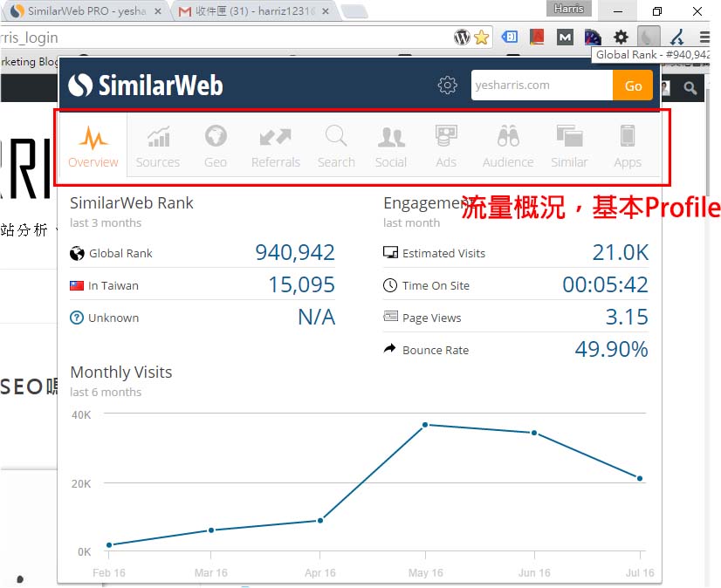Image resolution: width=721 pixels, height=588 pixels.
Task: Click the Monthly Visits heading
Action: pos(121,372)
